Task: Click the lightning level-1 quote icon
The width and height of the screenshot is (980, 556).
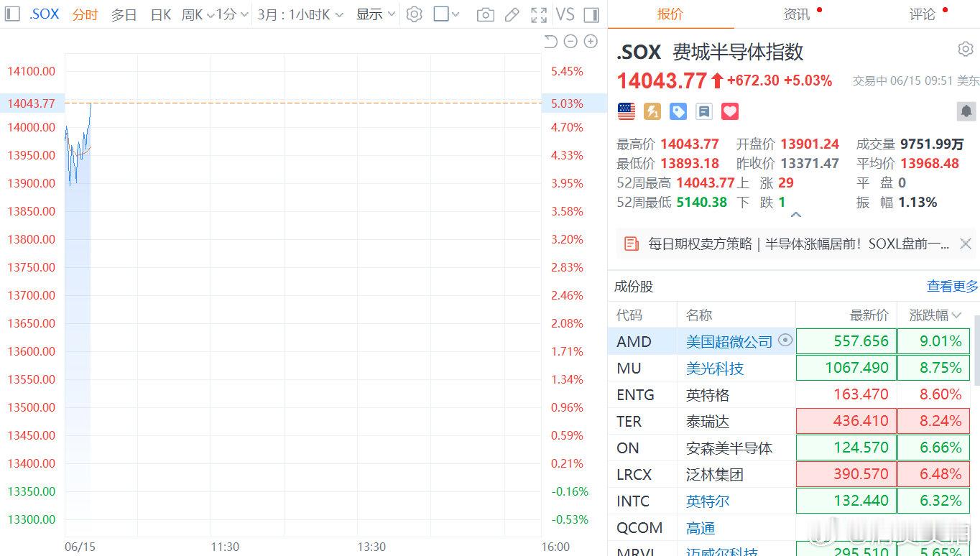Action: (652, 111)
